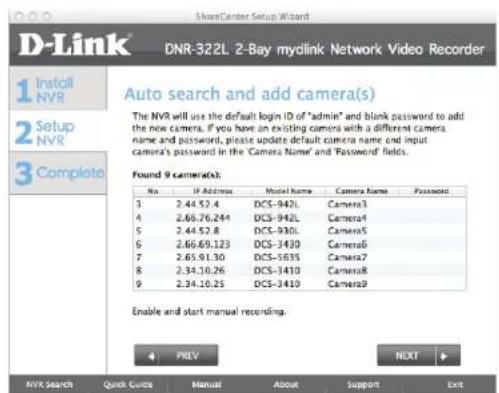Click the No. column header

(153, 191)
